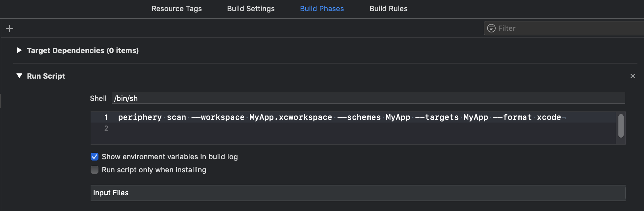Viewport: 644px width, 211px height.
Task: Expand Target Dependencies disclosure triangle
Action: 19,50
